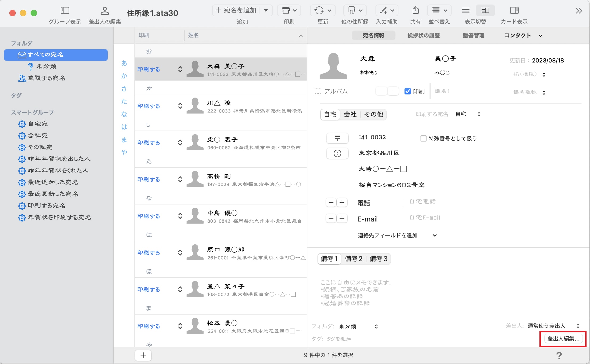This screenshot has width=590, height=364.
Task: Switch to list-only display view icon
Action: point(466,10)
